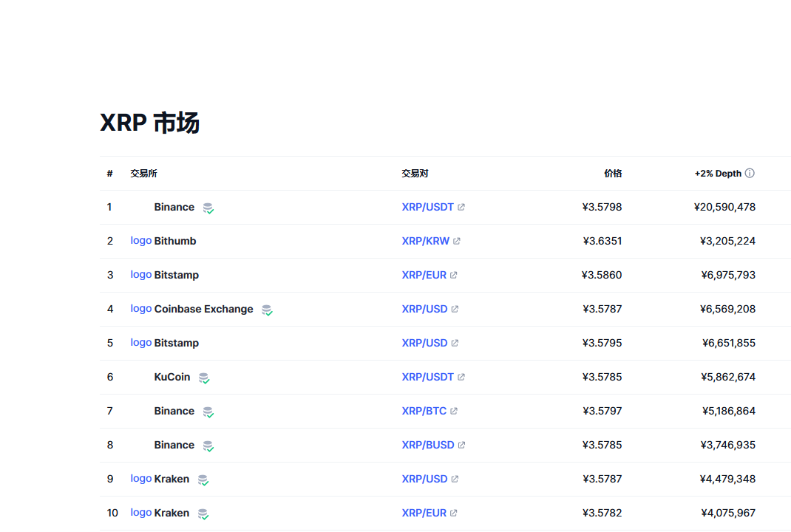Open the XRP/USDT pair on Binance
791x532 pixels.
click(x=427, y=207)
